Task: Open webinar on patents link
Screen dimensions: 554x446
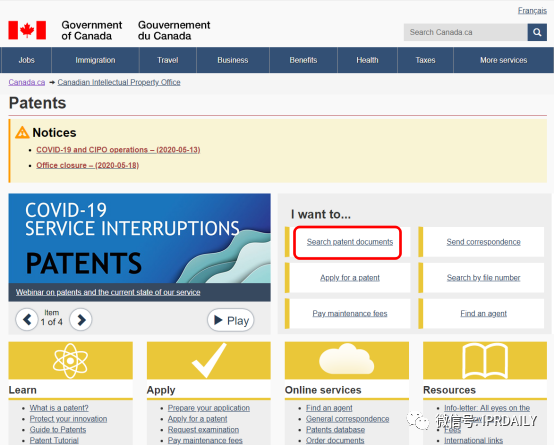Action: click(x=108, y=292)
